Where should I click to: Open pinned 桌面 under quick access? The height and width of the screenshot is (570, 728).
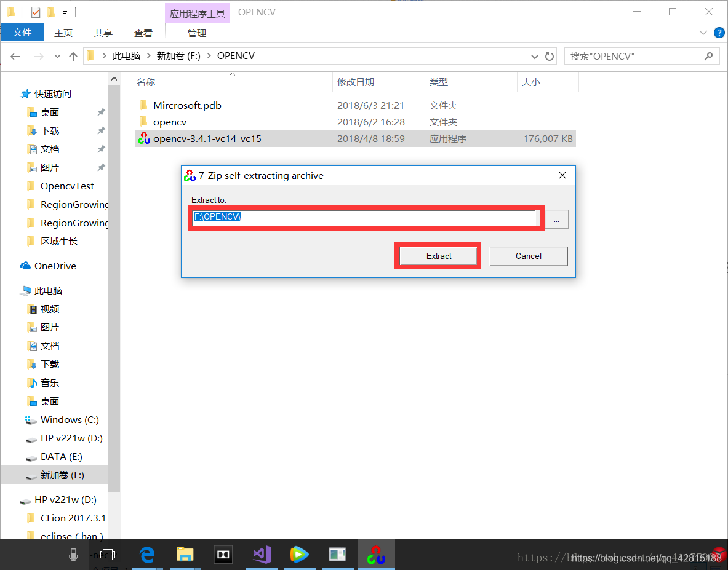click(x=50, y=113)
